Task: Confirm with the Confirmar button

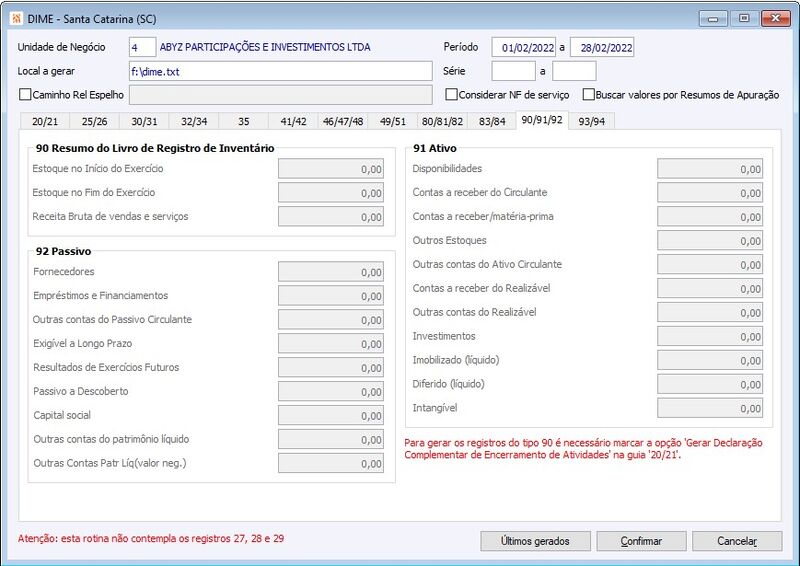Action: tap(641, 541)
